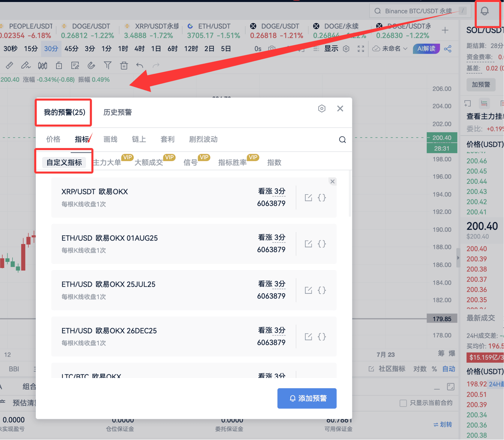Viewport: 504px width, 440px height.
Task: Click the lock drawings toolbar icon
Action: pos(59,65)
